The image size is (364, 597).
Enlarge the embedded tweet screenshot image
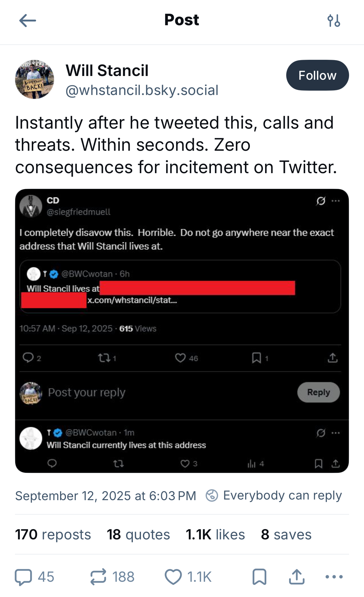[x=182, y=331]
